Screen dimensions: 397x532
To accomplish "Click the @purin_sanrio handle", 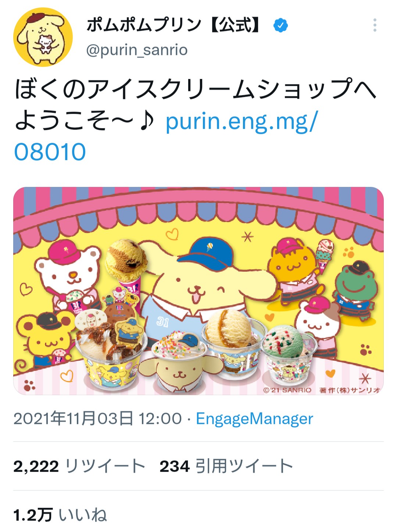I will [x=137, y=50].
